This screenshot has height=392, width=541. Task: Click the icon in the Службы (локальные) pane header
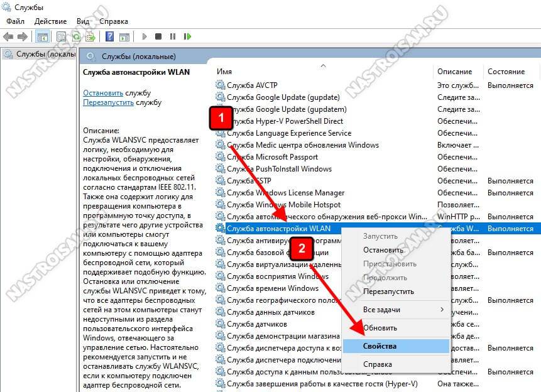90,57
